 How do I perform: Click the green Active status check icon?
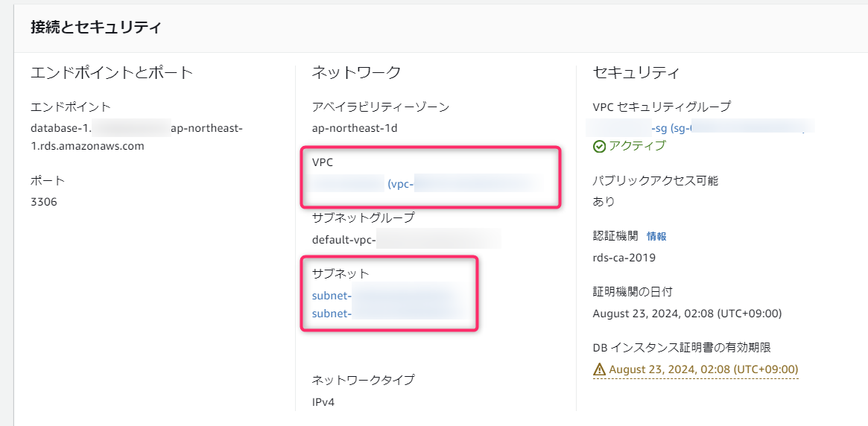(598, 146)
